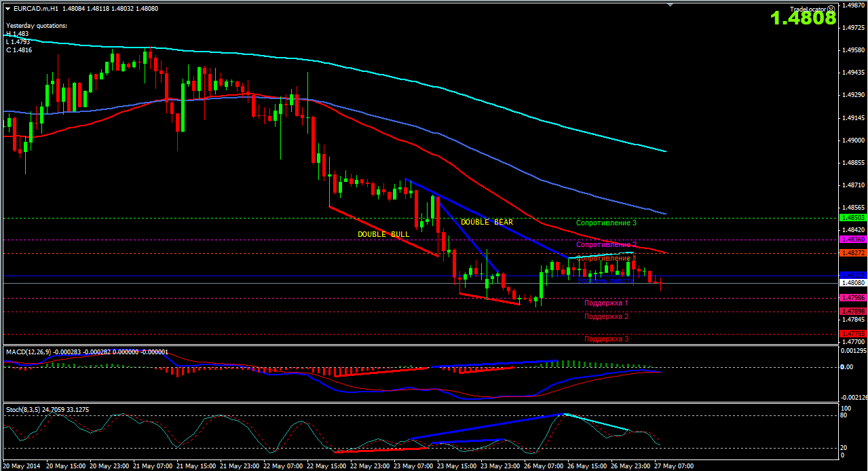Click the -0.002126 MACD scale value

point(852,398)
